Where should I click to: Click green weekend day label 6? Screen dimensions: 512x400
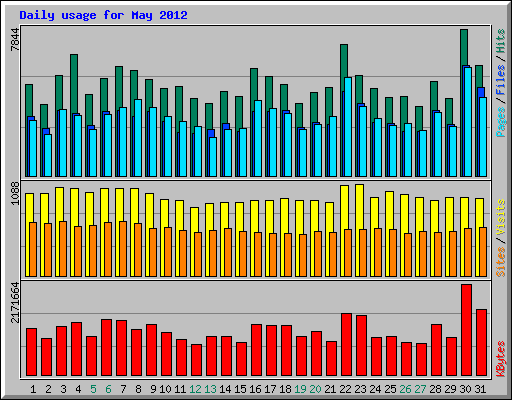[x=108, y=389]
